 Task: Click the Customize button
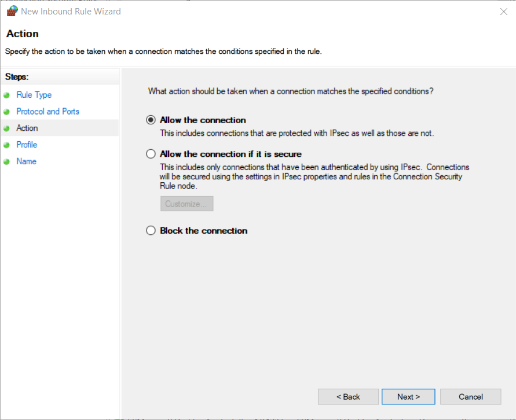186,204
